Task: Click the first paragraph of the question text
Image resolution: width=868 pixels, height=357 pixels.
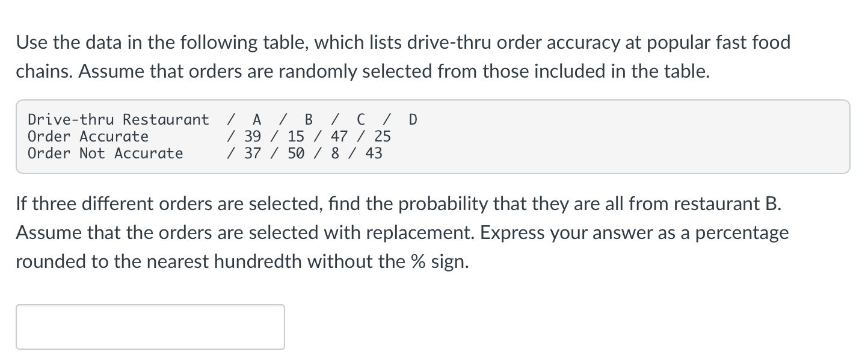Action: tap(403, 57)
